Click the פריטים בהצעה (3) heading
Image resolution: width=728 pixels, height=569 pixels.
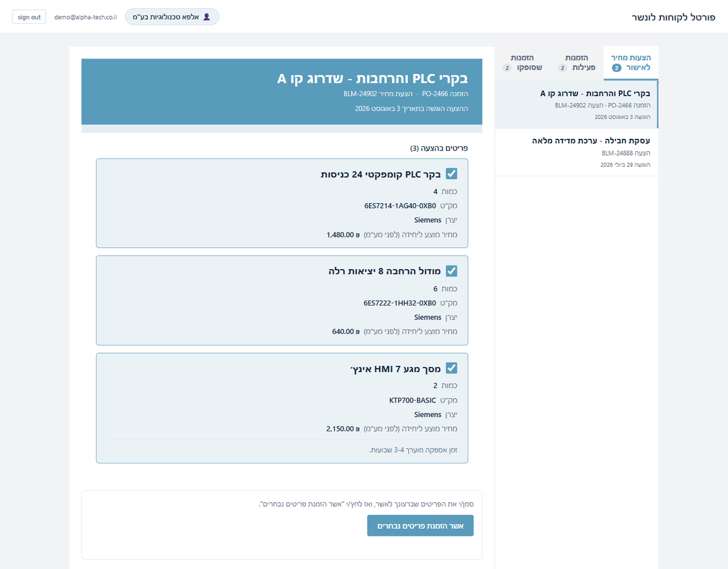[x=439, y=148]
